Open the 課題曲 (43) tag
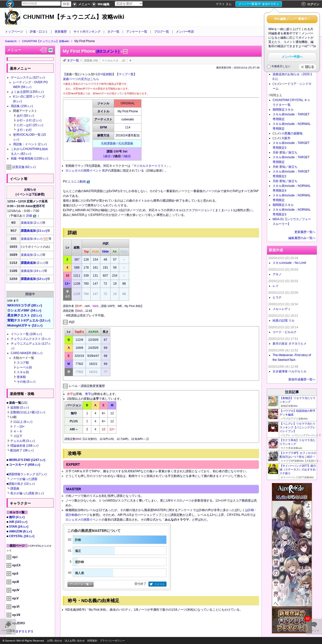 tap(91, 60)
